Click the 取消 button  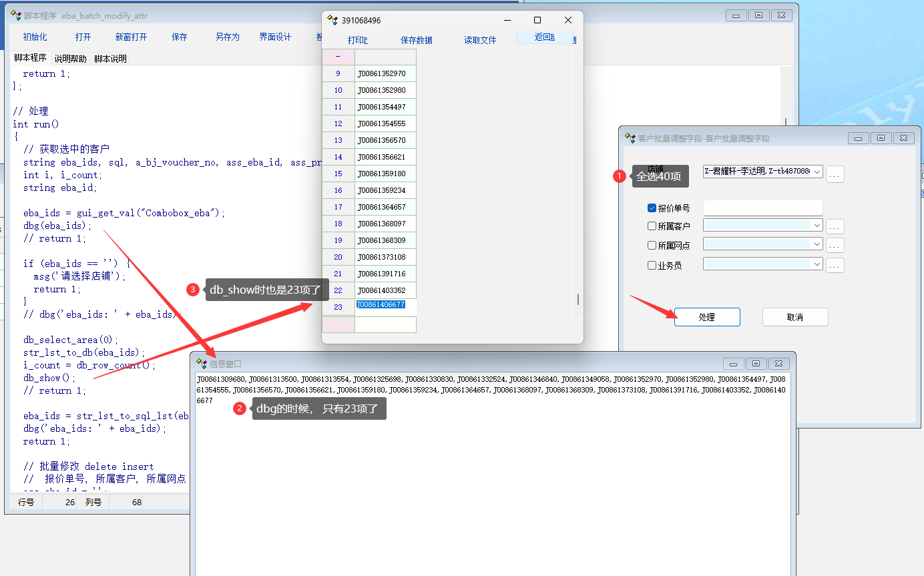(x=794, y=317)
